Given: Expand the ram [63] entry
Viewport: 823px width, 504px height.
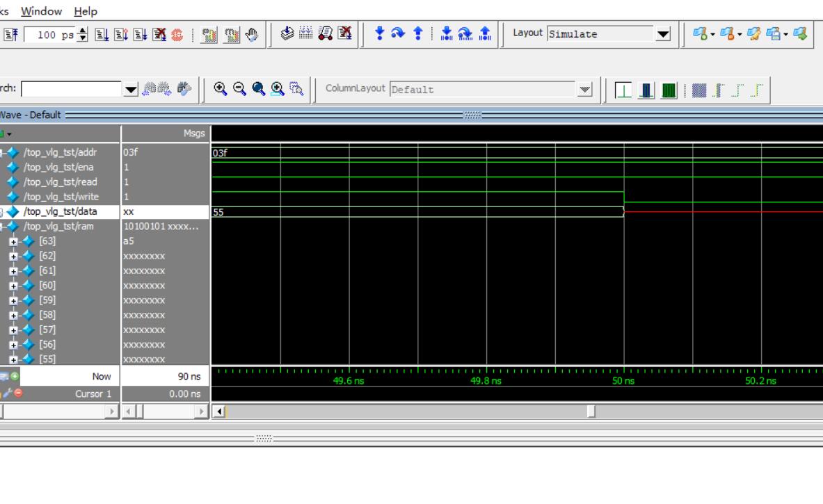Looking at the screenshot, I should pyautogui.click(x=13, y=241).
